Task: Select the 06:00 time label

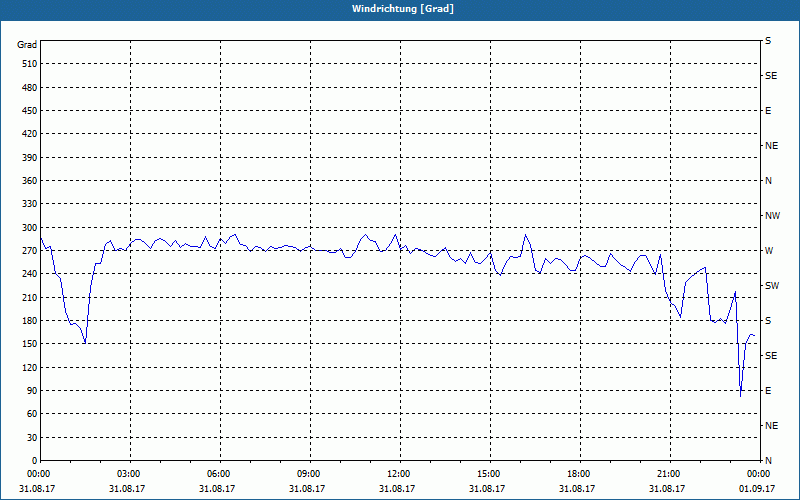Action: coord(218,474)
